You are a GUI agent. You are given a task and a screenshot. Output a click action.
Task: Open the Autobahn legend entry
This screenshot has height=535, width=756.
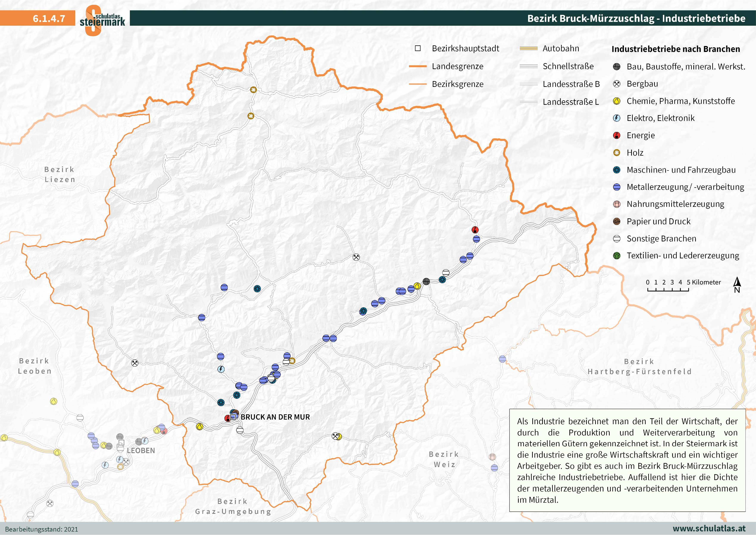tap(529, 48)
